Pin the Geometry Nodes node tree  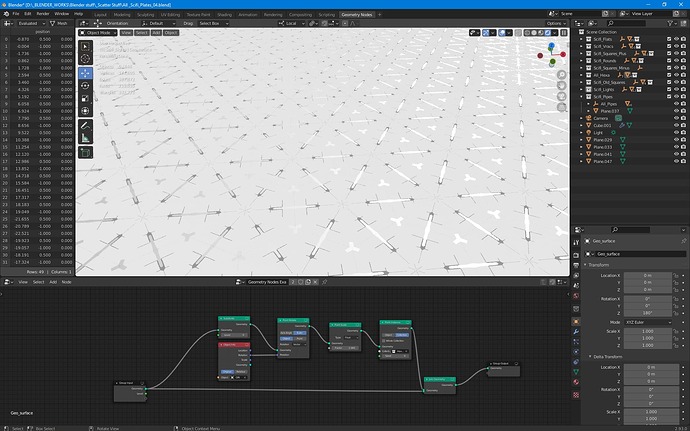click(x=324, y=282)
